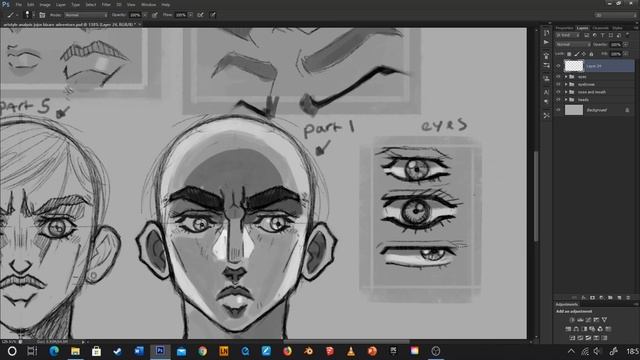Open the workspace switcher dropdown
Screen dimensions: 640x360
click(615, 15)
